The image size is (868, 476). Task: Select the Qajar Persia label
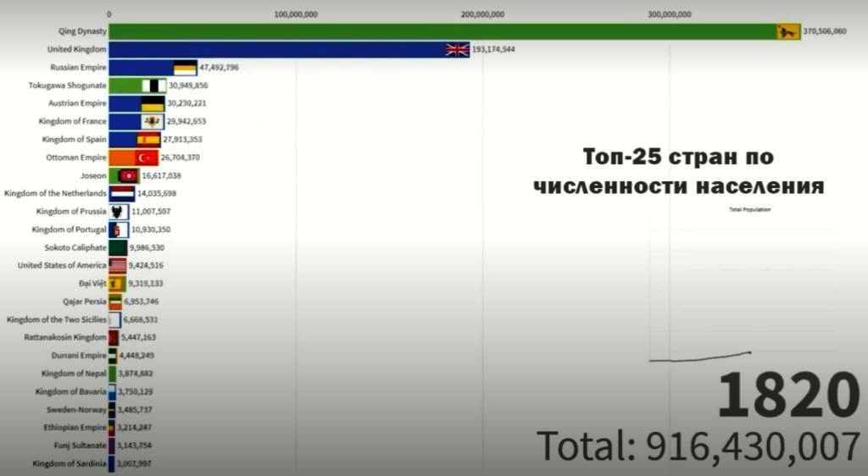coord(85,302)
